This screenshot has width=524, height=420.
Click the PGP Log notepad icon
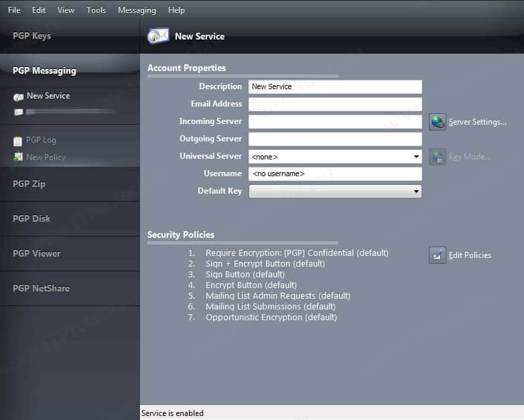pyautogui.click(x=17, y=141)
